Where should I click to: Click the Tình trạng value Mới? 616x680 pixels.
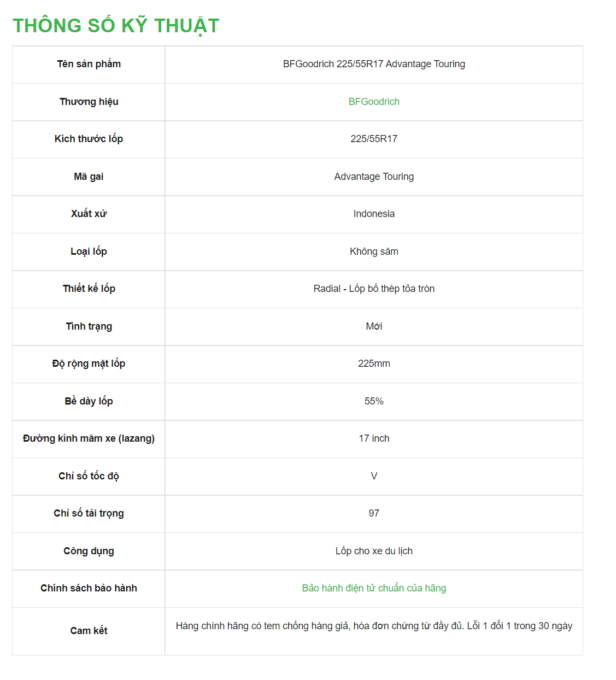click(374, 326)
